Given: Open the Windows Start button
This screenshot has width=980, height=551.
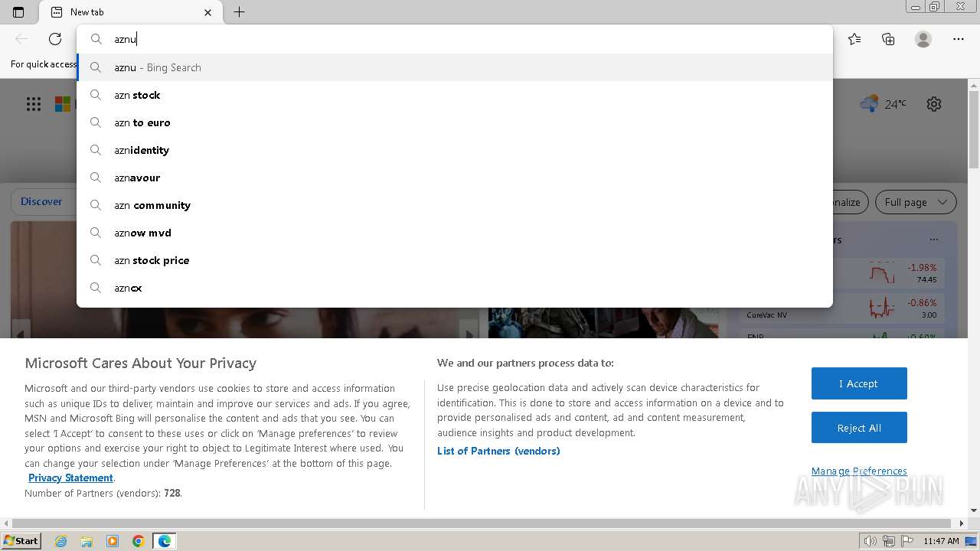Looking at the screenshot, I should pos(21,541).
